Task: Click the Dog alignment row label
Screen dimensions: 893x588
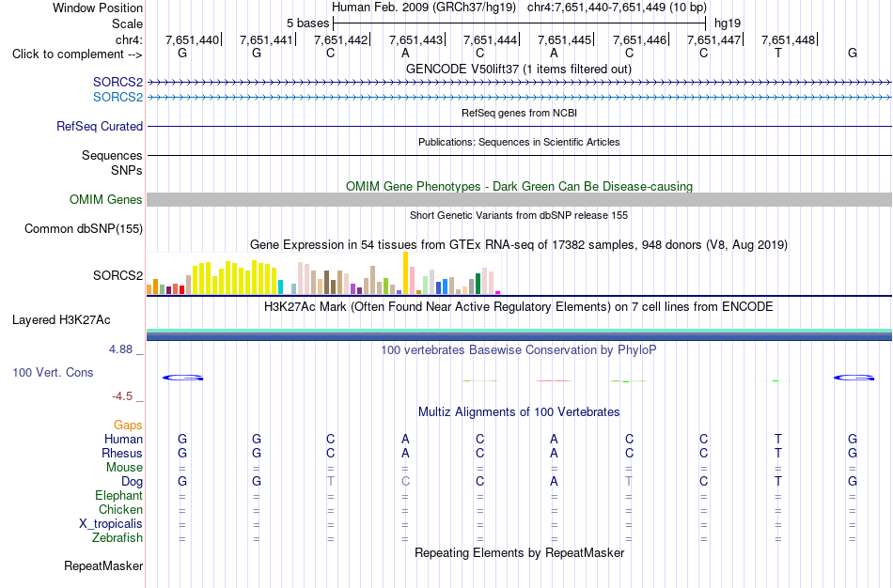Action: [133, 482]
